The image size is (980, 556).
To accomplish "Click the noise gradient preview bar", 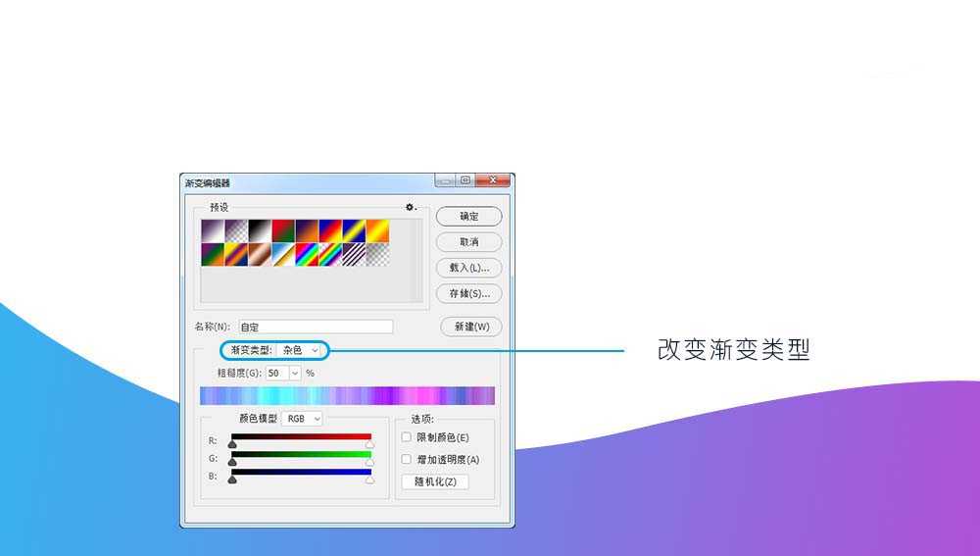I will tap(348, 396).
